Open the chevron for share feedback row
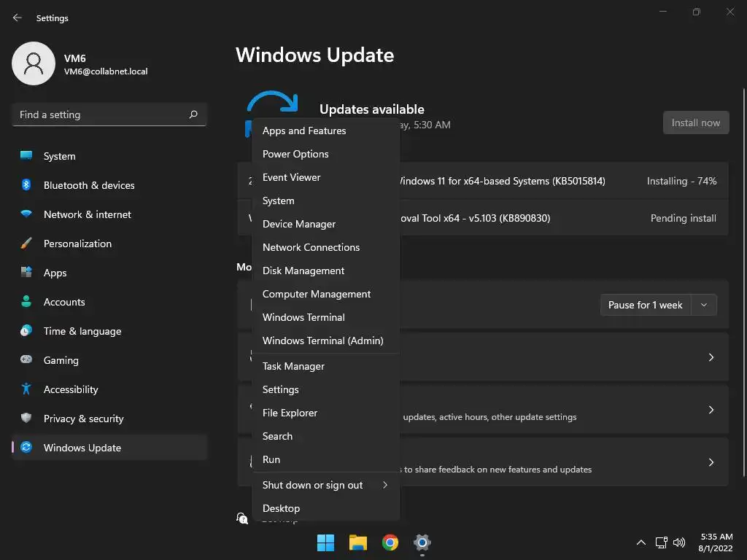 [711, 462]
